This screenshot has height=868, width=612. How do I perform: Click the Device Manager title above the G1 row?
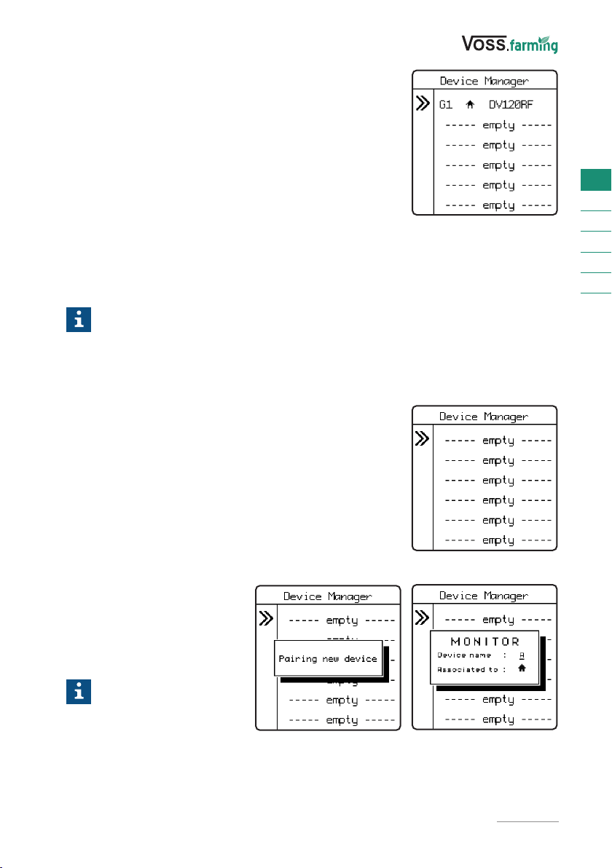(484, 81)
